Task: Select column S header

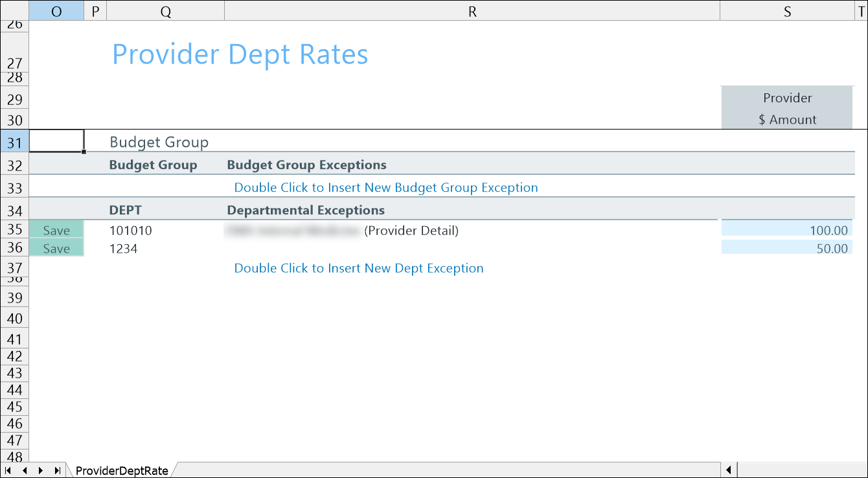Action: point(787,12)
